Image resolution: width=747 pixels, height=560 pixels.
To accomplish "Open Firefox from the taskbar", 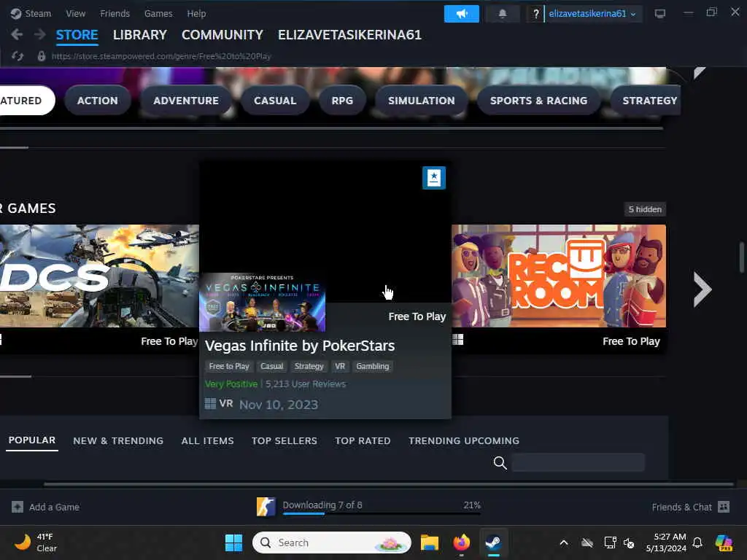I will [x=461, y=542].
